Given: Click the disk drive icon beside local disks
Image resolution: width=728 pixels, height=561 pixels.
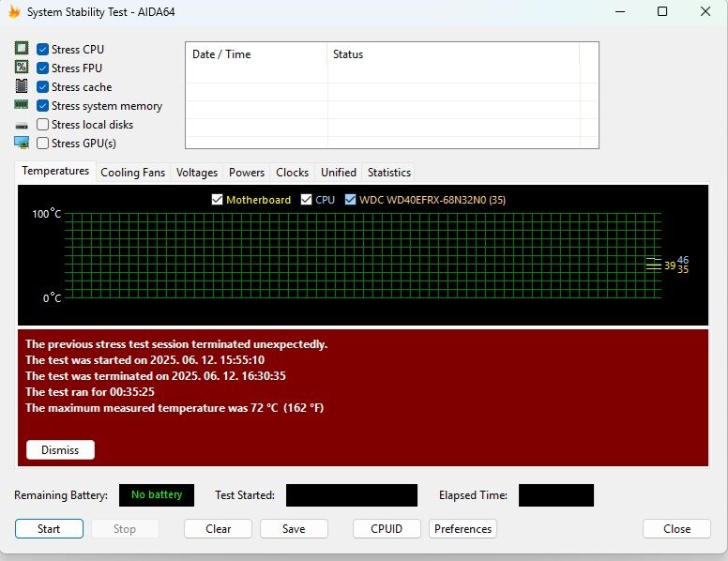Looking at the screenshot, I should point(22,126).
